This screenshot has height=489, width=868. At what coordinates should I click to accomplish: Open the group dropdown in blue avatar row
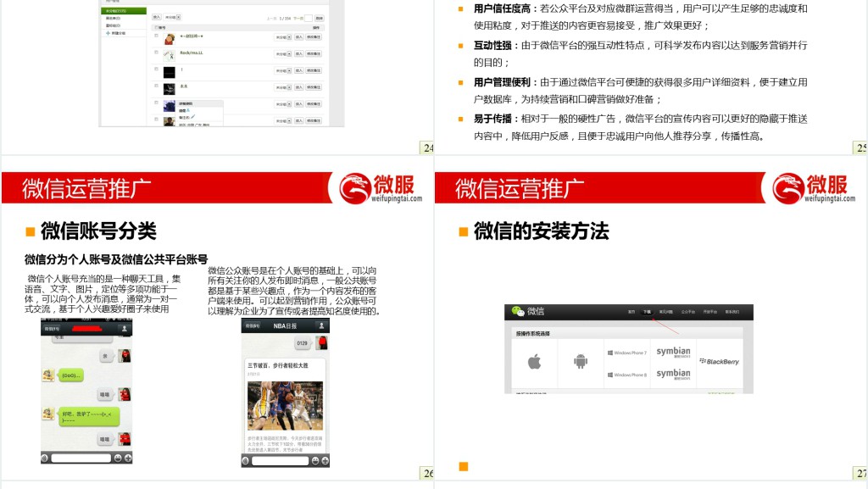pyautogui.click(x=283, y=104)
